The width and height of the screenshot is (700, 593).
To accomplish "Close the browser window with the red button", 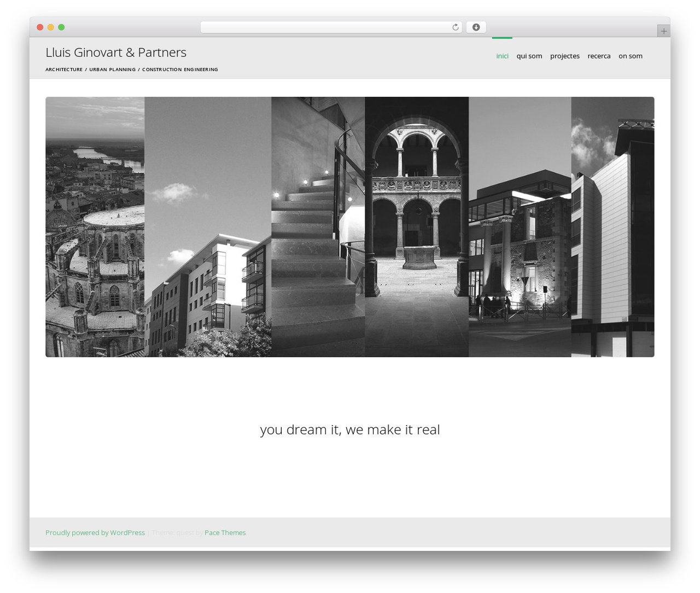I will point(40,27).
